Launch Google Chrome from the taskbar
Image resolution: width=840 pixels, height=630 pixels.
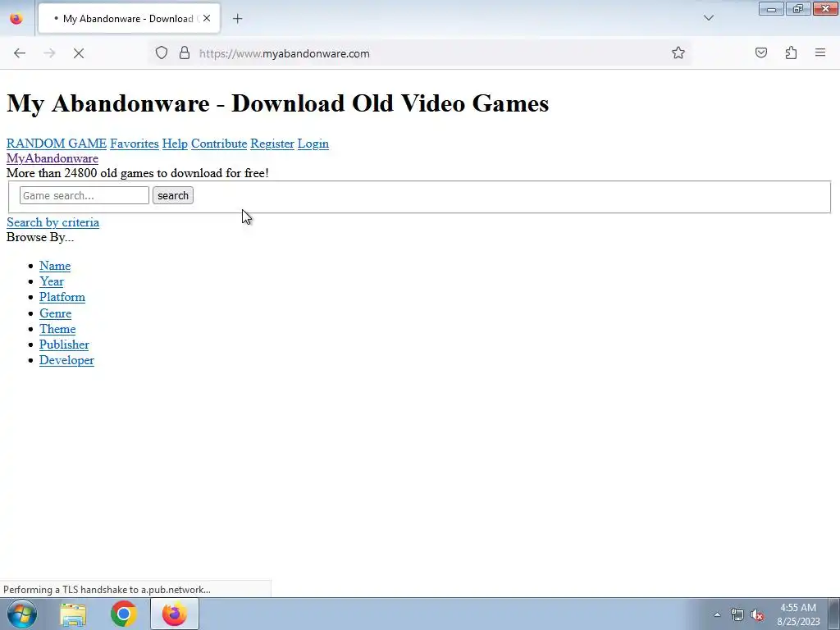(x=124, y=614)
